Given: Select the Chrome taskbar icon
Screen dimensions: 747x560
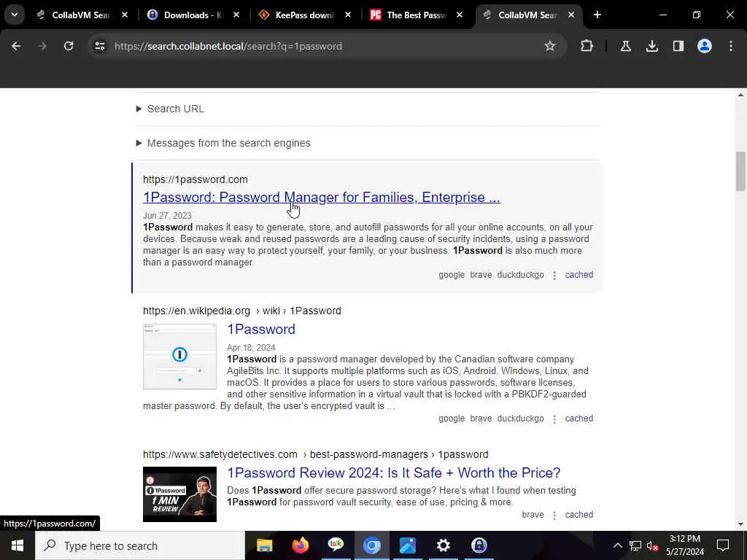Looking at the screenshot, I should [371, 545].
